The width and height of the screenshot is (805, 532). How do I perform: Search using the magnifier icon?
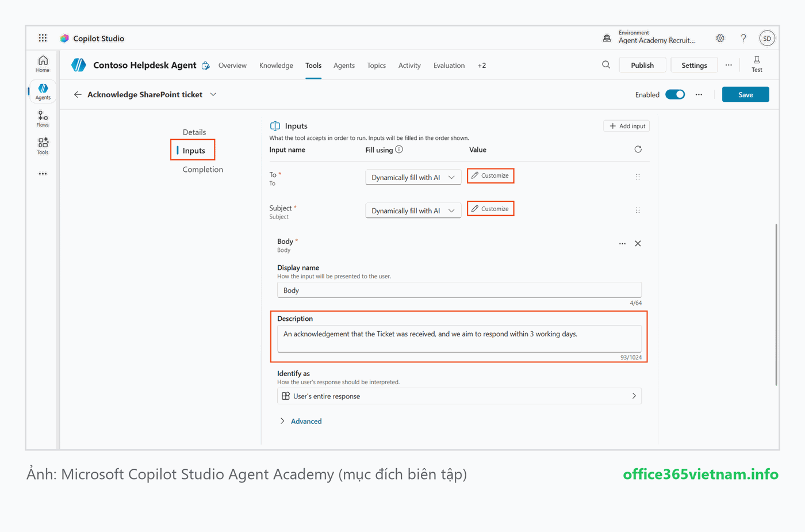coord(606,65)
